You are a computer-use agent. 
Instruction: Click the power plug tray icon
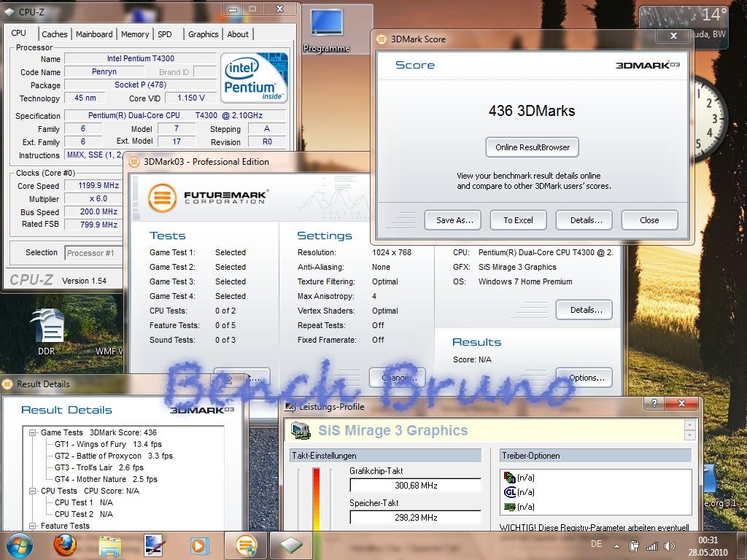[634, 546]
